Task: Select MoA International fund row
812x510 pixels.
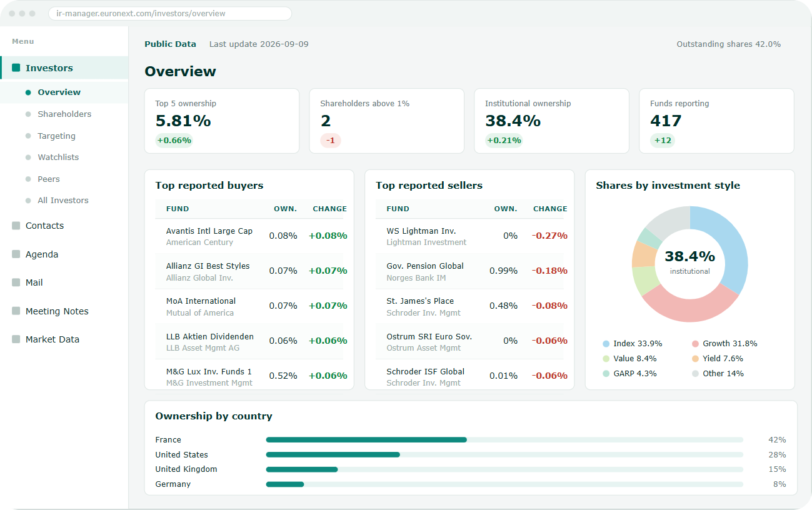Action: point(249,306)
